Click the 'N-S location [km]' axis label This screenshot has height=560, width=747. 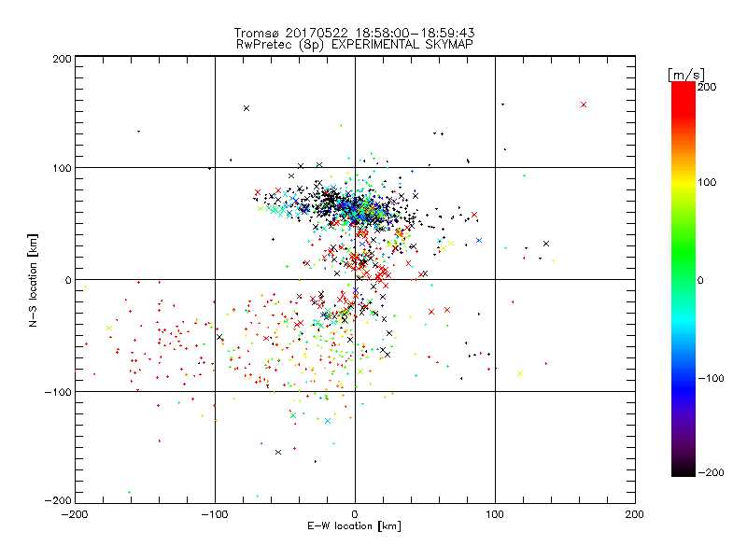coord(33,280)
